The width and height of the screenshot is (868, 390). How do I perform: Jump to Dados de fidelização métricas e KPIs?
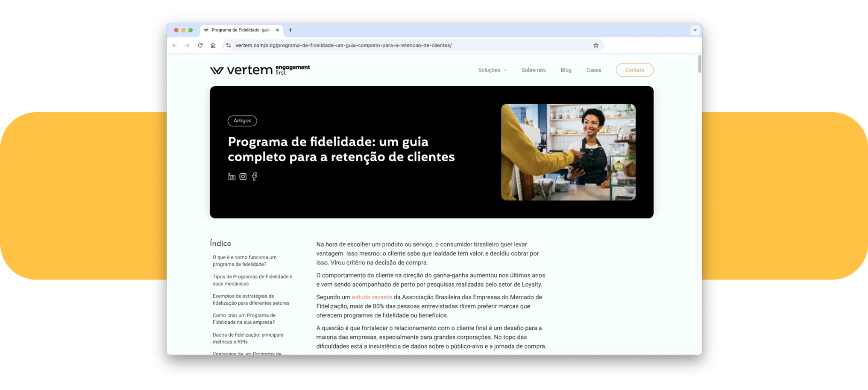(x=248, y=338)
